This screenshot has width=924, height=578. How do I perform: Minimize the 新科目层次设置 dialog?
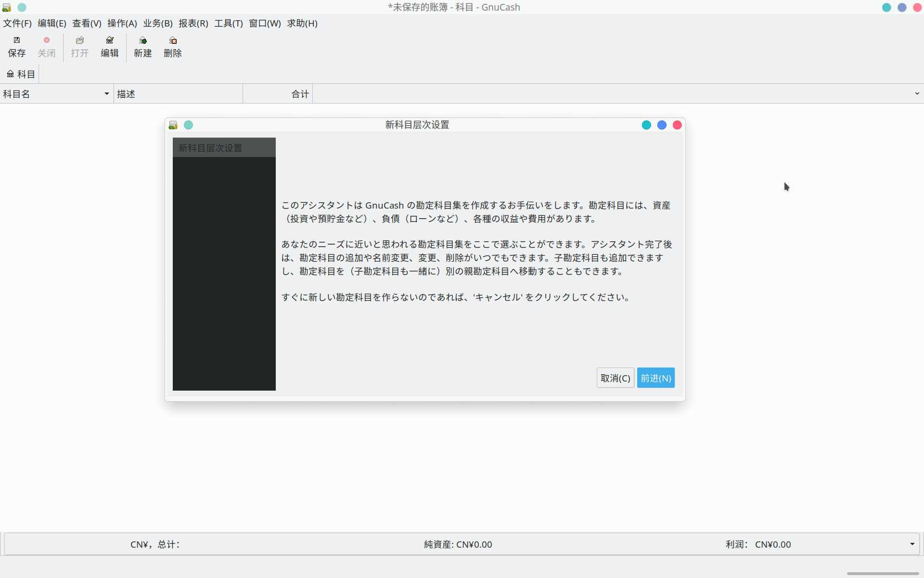(x=646, y=125)
